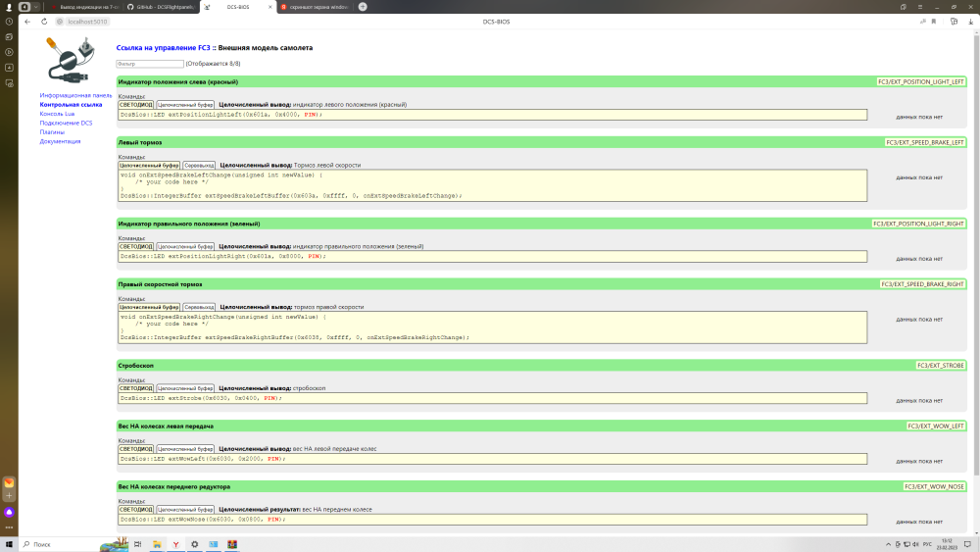The width and height of the screenshot is (980, 552).
Task: Select integer buffer snippet for left gear weight
Action: [185, 449]
